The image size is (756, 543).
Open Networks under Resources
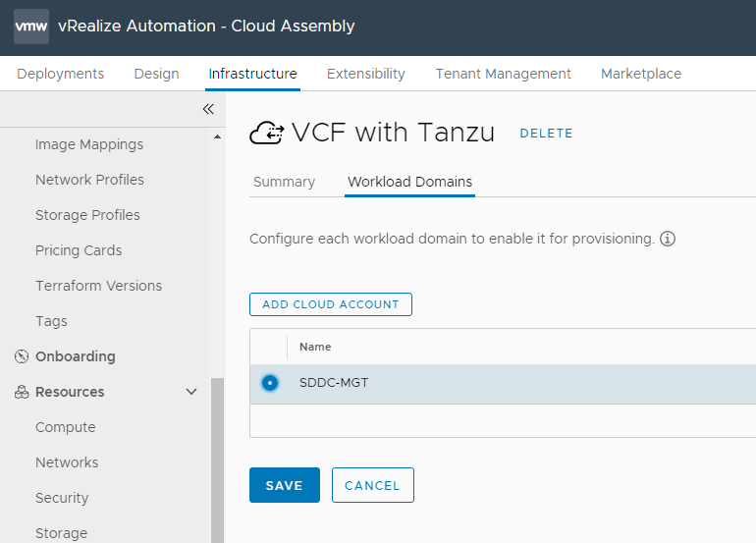(67, 462)
